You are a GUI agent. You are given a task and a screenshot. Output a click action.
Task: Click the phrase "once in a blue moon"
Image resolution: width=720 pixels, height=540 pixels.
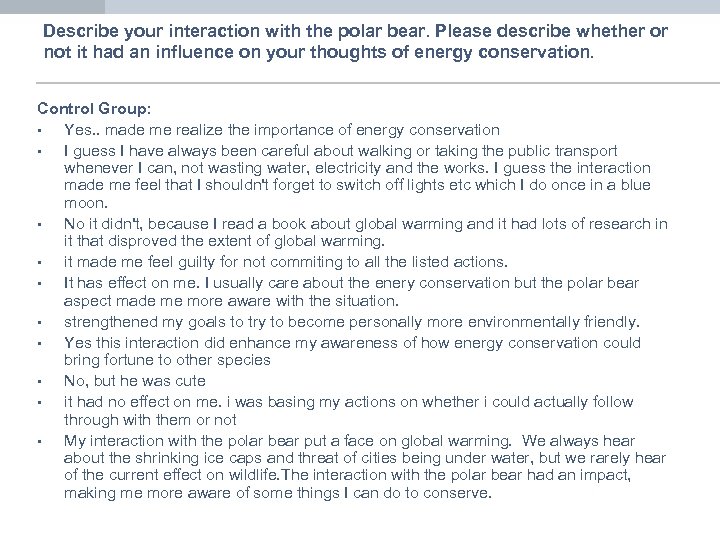pos(600,185)
